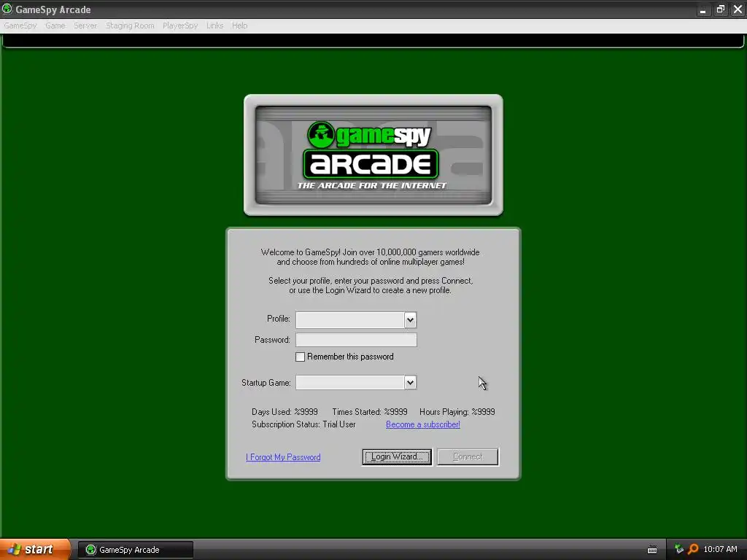Expand the Profile dropdown arrow
The height and width of the screenshot is (560, 747).
410,320
